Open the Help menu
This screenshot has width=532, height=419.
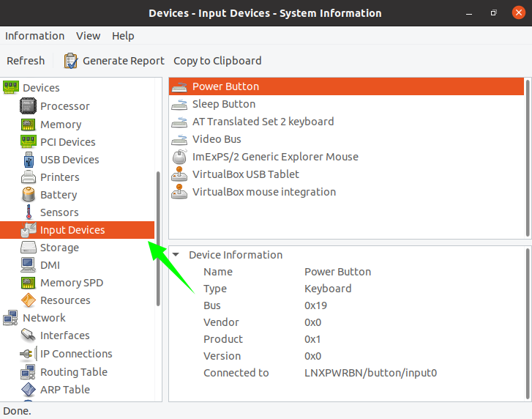(x=123, y=36)
